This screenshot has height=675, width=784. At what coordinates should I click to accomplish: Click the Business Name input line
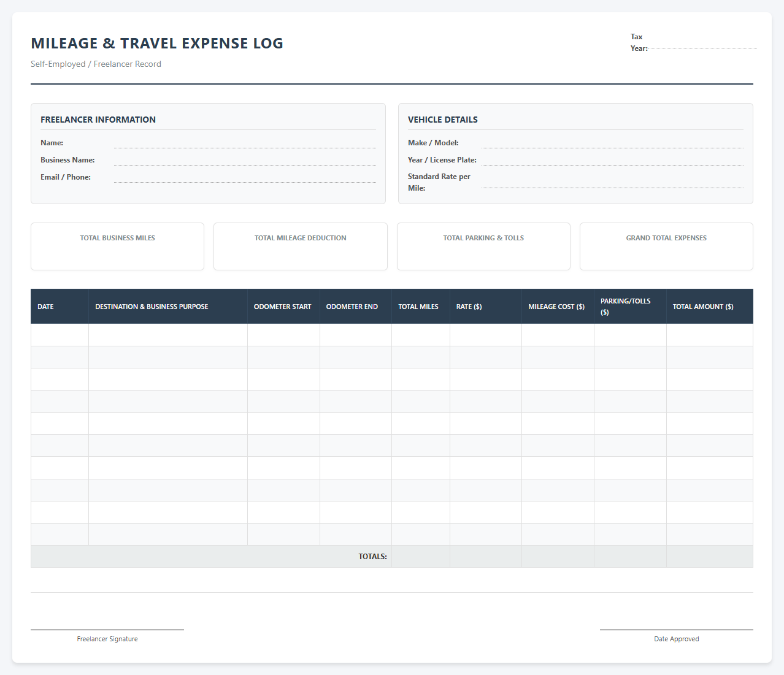[245, 159]
